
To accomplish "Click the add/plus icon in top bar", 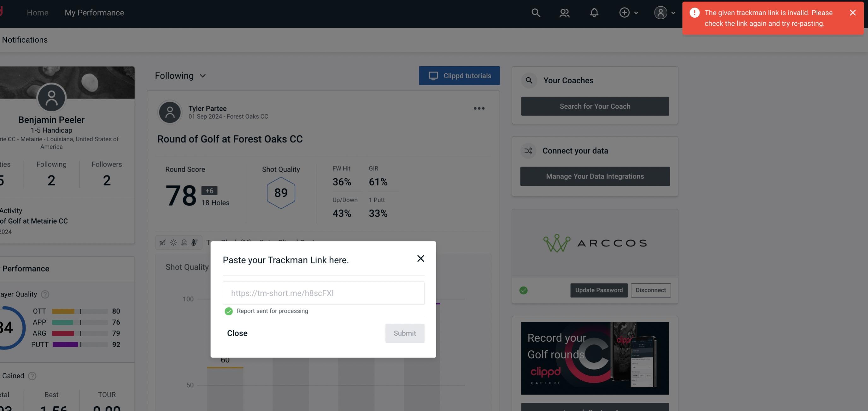I will point(625,12).
